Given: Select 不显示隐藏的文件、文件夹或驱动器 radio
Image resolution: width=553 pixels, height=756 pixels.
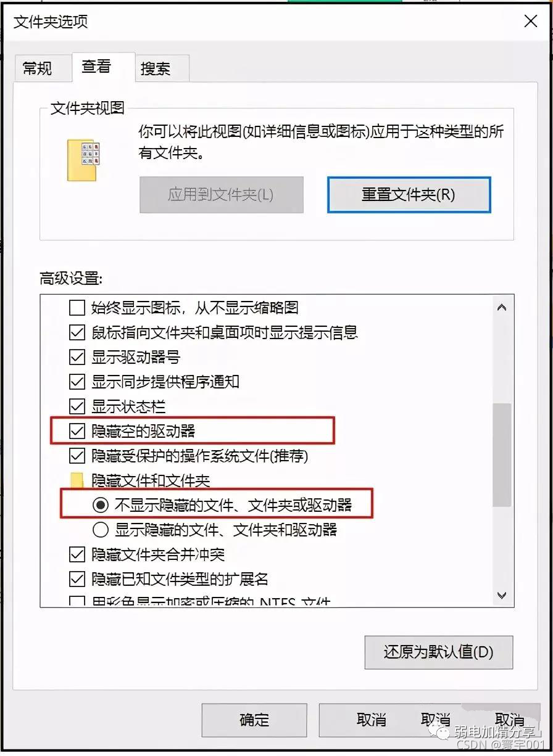Looking at the screenshot, I should click(100, 505).
